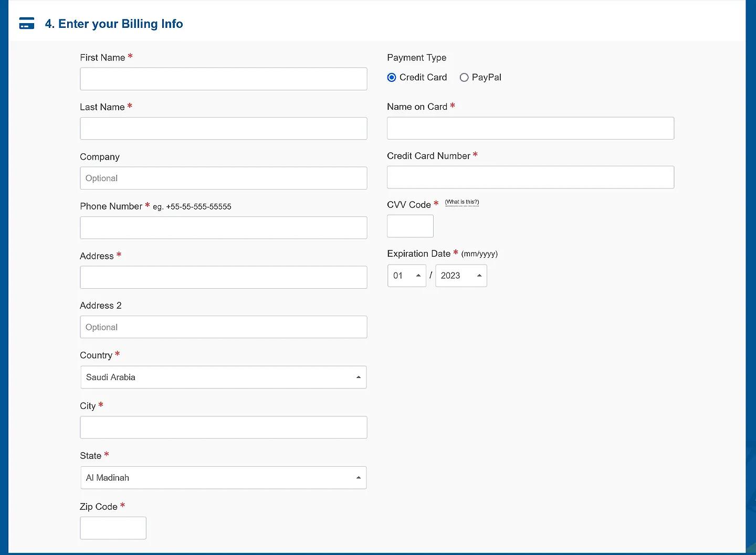Click the 'Enter your Billing Info' heading

point(114,24)
